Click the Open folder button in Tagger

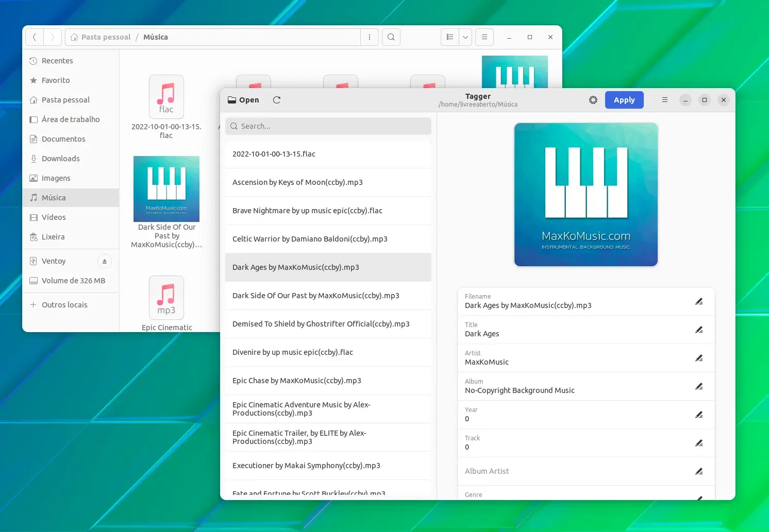tap(243, 100)
